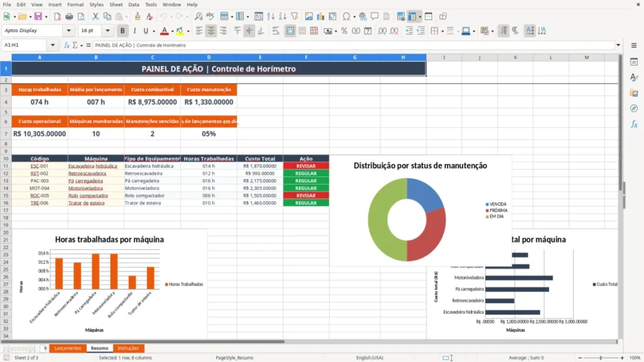Image resolution: width=644 pixels, height=362 pixels.
Task: Open Find & Replace magnifier icon
Action: point(198,16)
